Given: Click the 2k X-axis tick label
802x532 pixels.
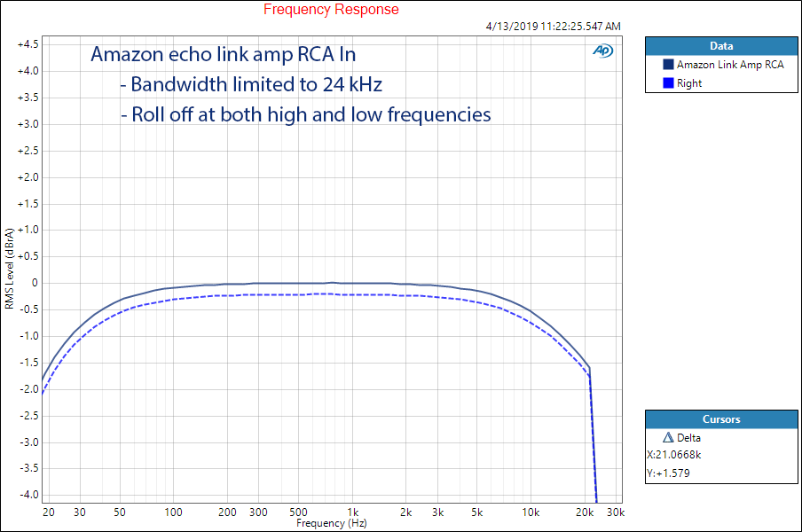Looking at the screenshot, I should (406, 512).
